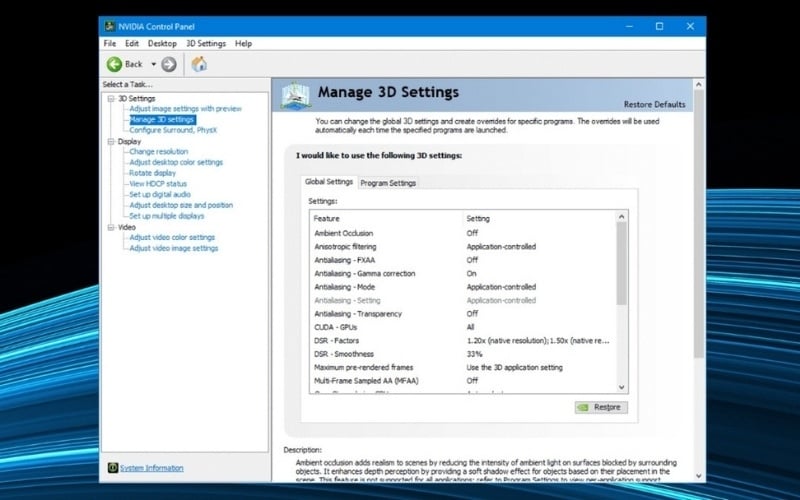Click the main panel scrollbar thumb
800x500 pixels.
(699, 223)
